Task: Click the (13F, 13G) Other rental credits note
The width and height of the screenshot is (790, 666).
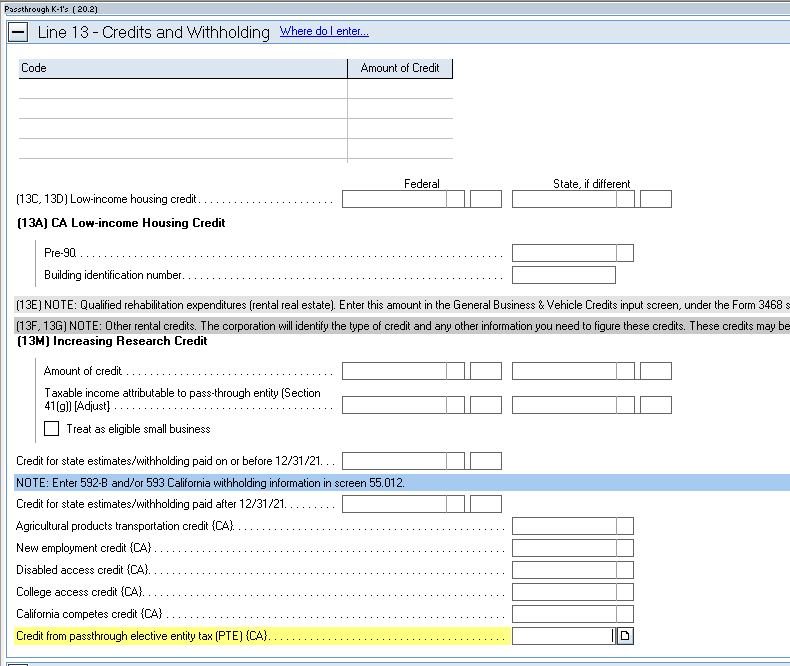Action: click(402, 326)
